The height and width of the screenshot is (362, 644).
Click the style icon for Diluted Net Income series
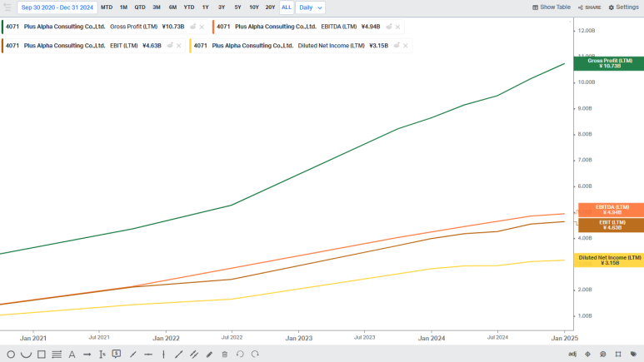click(397, 46)
